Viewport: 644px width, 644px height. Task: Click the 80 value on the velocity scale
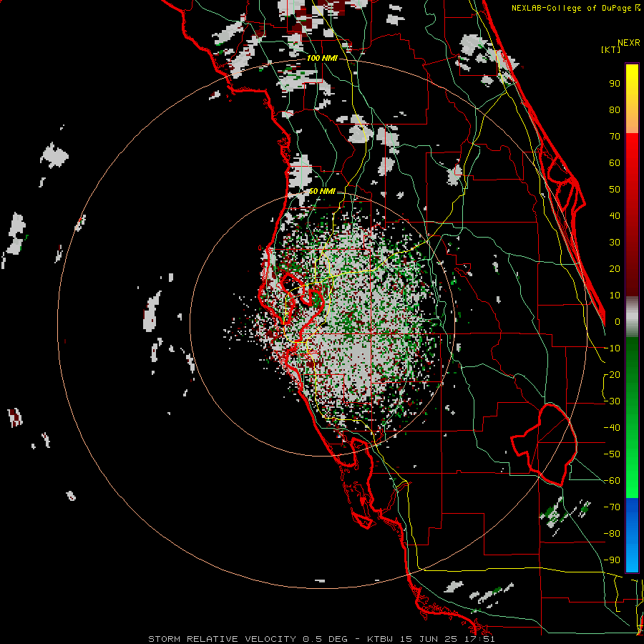point(615,110)
